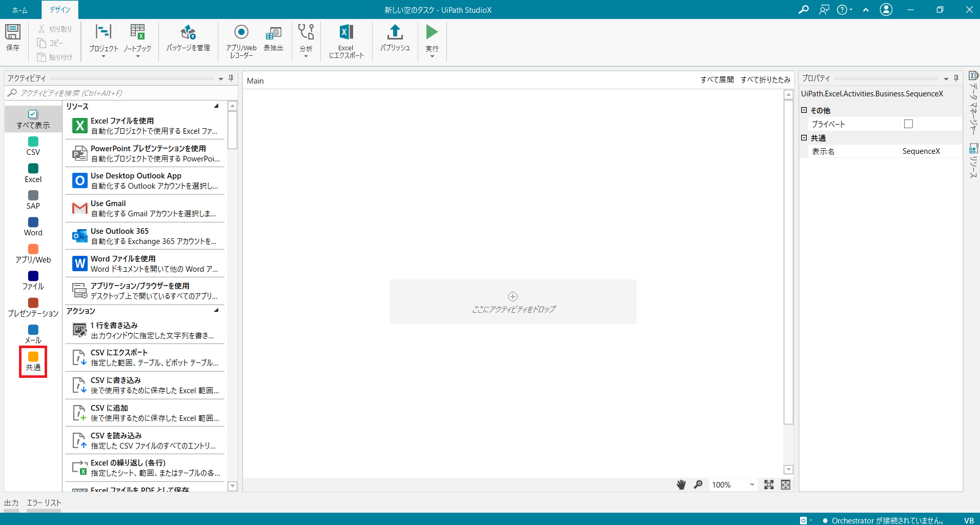Click すべて折りたたみ to collapse all
The image size is (980, 525).
[x=765, y=80]
